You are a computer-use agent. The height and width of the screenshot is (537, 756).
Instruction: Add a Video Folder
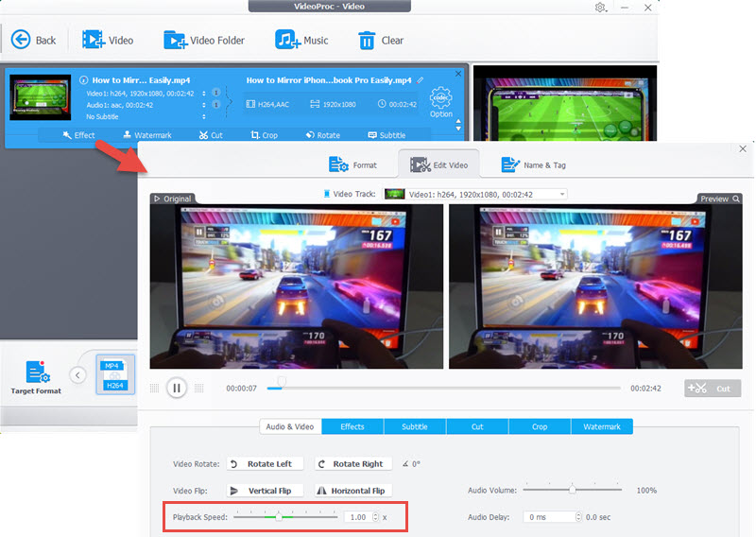click(204, 40)
